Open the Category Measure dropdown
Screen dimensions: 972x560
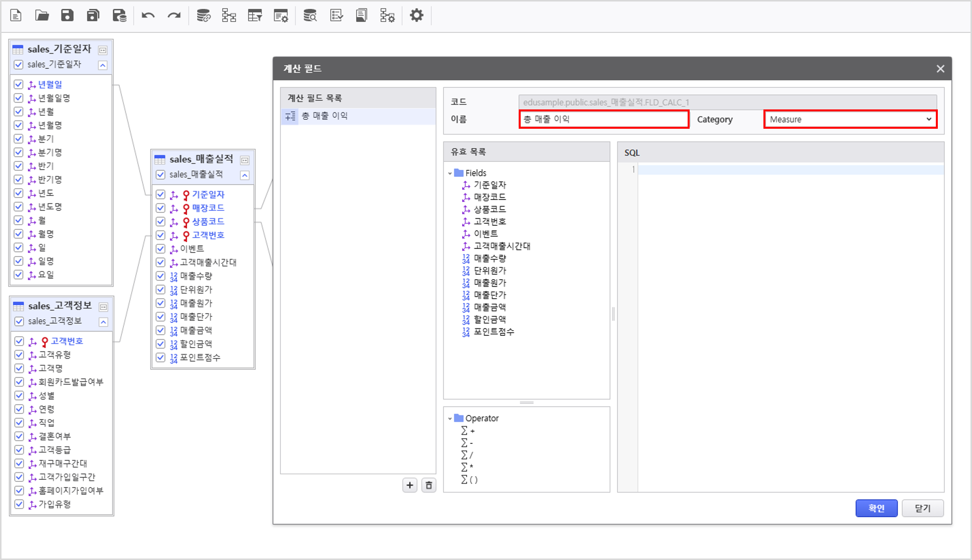click(851, 119)
